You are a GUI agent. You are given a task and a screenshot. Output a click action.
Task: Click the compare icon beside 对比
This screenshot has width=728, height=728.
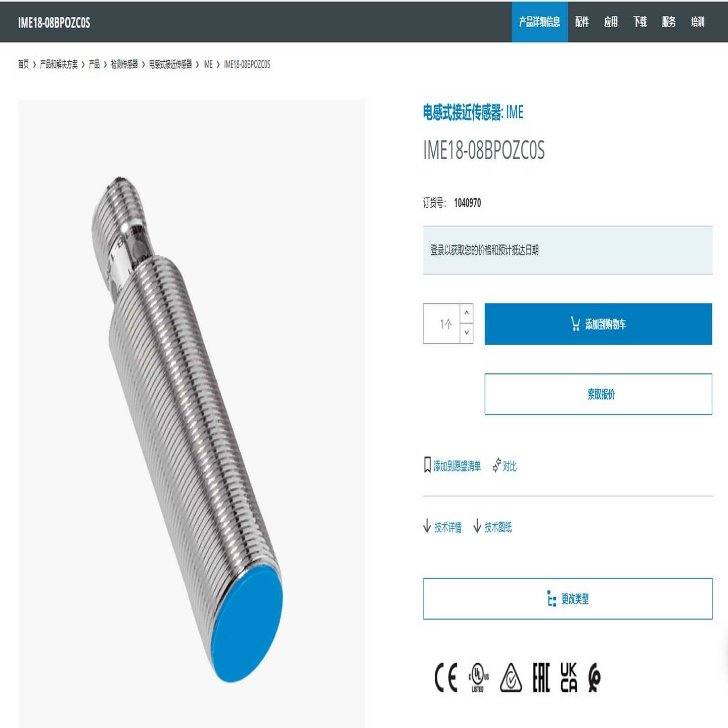coord(497,465)
